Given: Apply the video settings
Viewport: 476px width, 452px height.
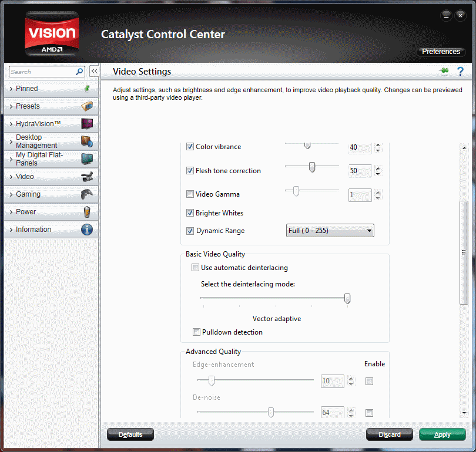Looking at the screenshot, I should [x=443, y=434].
